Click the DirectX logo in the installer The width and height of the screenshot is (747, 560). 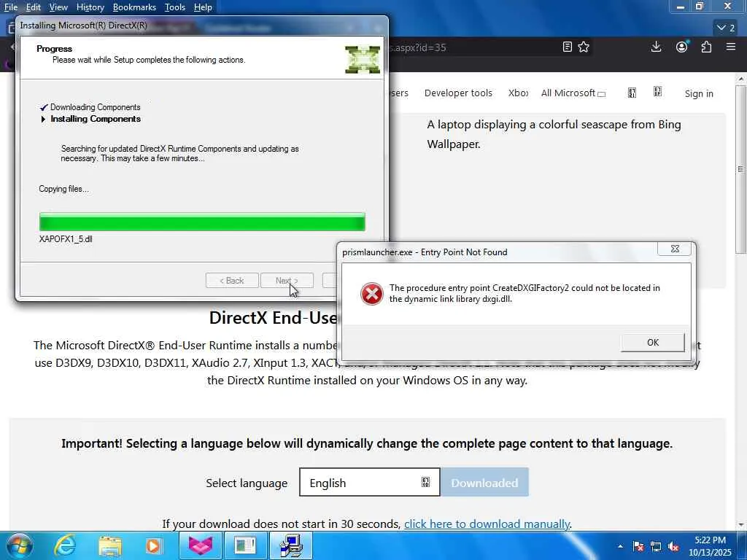tap(363, 60)
